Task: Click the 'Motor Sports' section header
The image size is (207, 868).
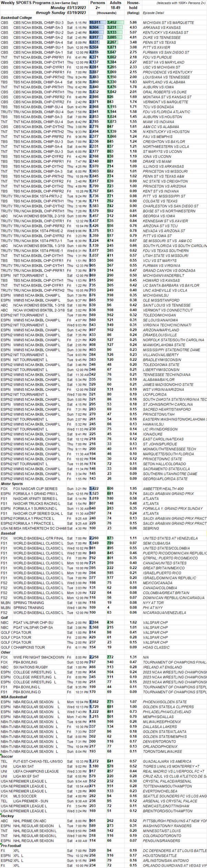Action: click(12, 484)
